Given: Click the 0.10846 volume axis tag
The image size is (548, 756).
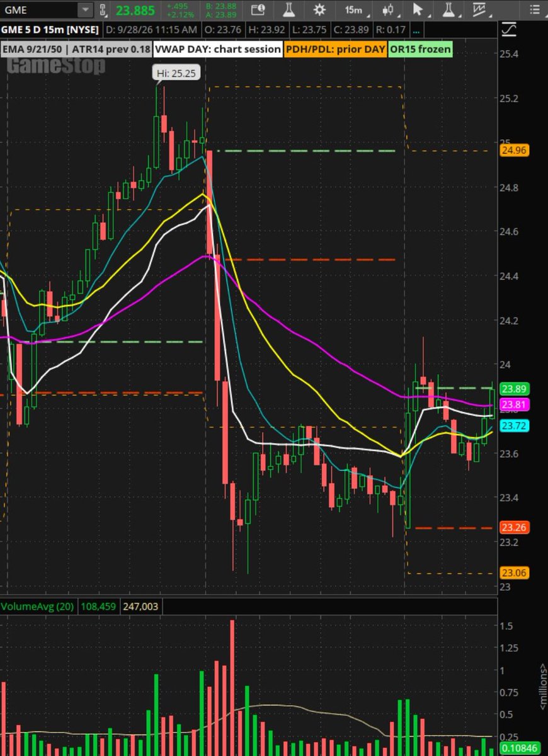Looking at the screenshot, I should [519, 750].
